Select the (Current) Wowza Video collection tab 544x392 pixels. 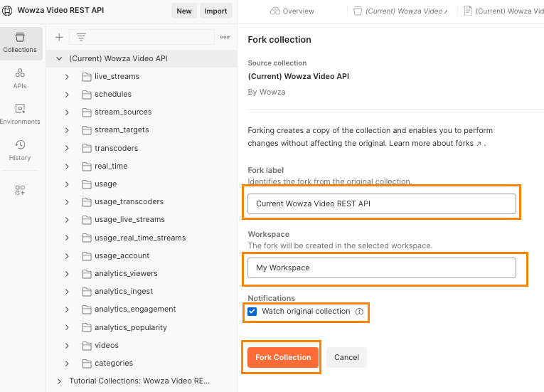click(x=405, y=11)
